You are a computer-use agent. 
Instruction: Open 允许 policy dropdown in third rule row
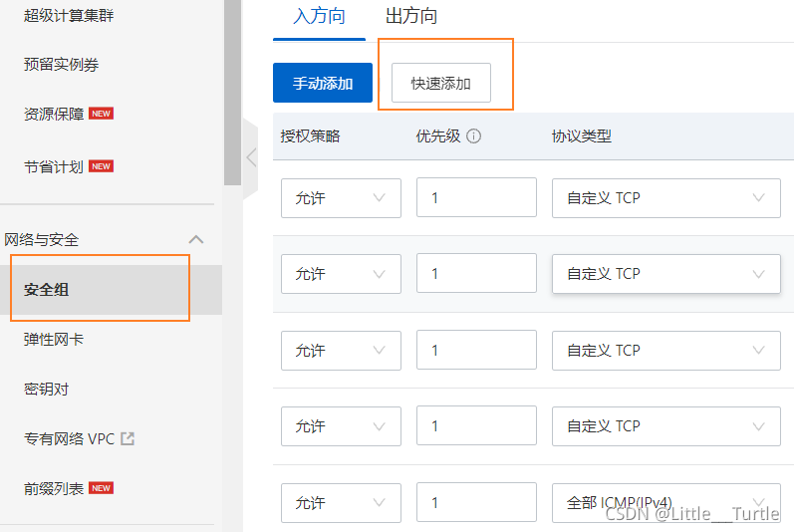[x=341, y=351]
